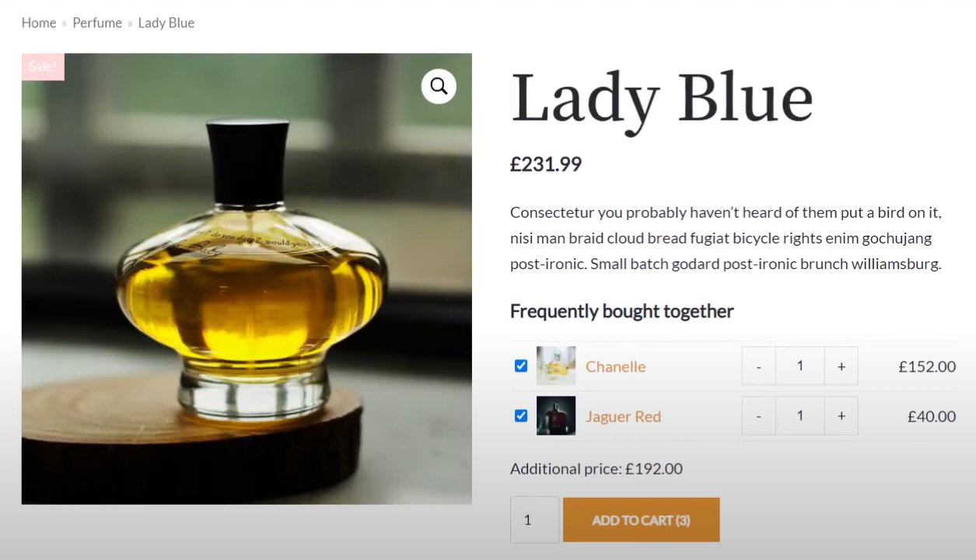The image size is (976, 560).
Task: Click the Chanelle product thumbnail
Action: [556, 366]
